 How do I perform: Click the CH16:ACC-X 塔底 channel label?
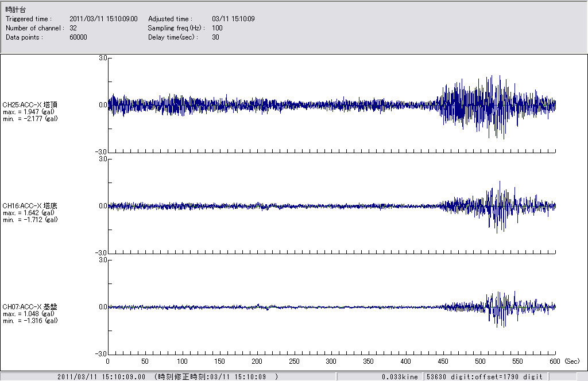(x=30, y=205)
